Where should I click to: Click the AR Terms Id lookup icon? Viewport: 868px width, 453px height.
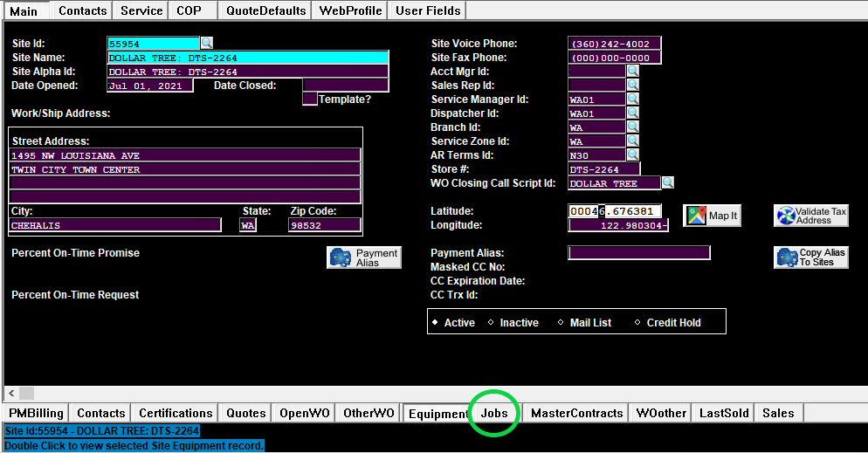click(x=633, y=154)
